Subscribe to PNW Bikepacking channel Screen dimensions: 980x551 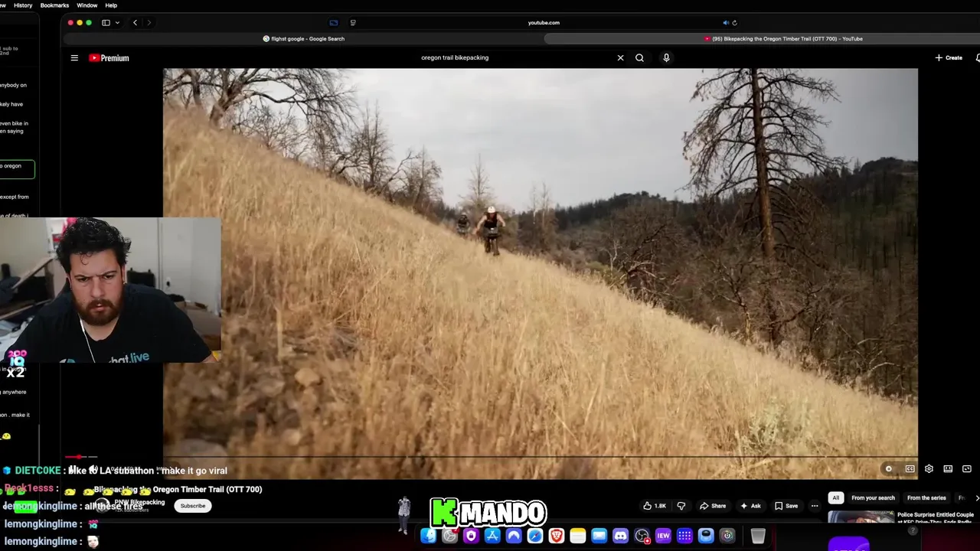193,506
